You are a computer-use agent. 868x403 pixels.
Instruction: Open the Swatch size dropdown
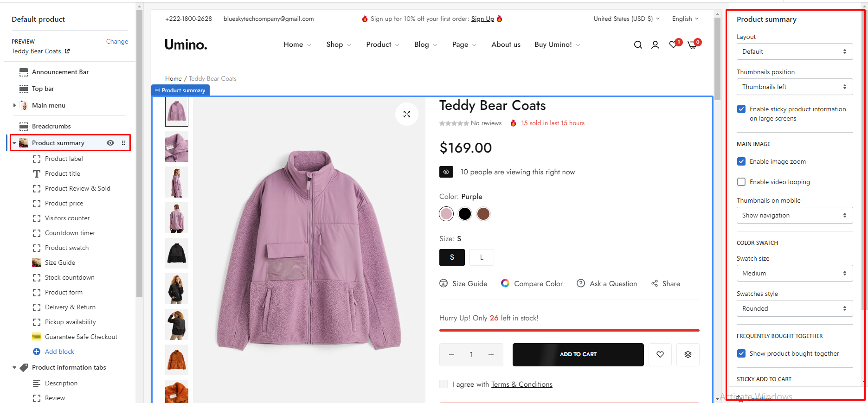point(794,273)
